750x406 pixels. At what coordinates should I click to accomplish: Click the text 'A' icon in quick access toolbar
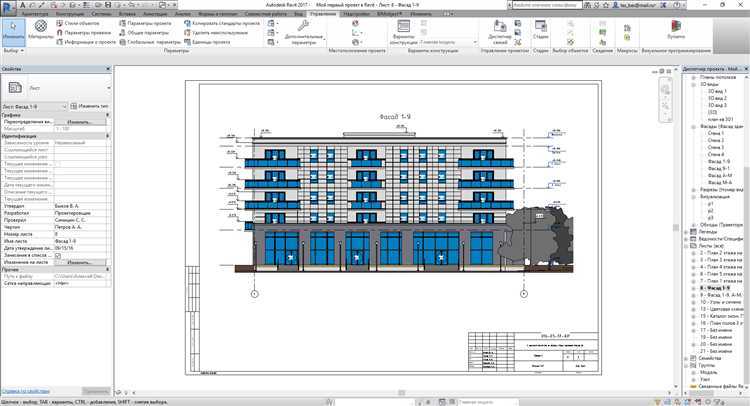pos(22,5)
